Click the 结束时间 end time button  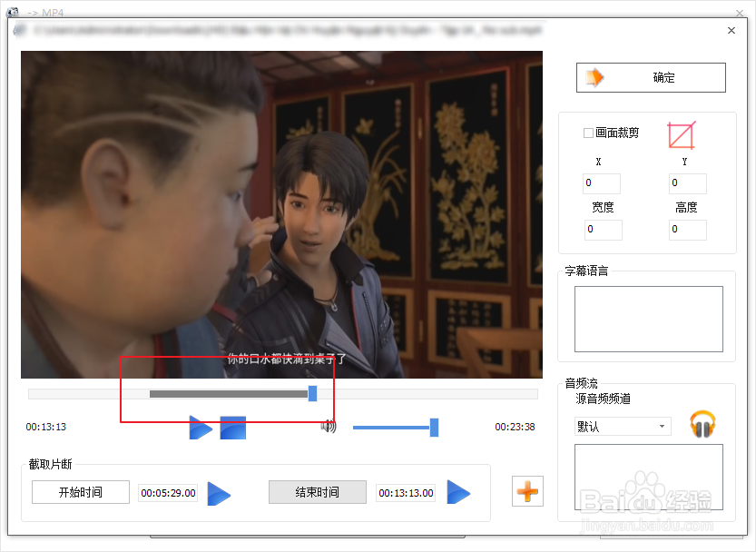tap(318, 492)
